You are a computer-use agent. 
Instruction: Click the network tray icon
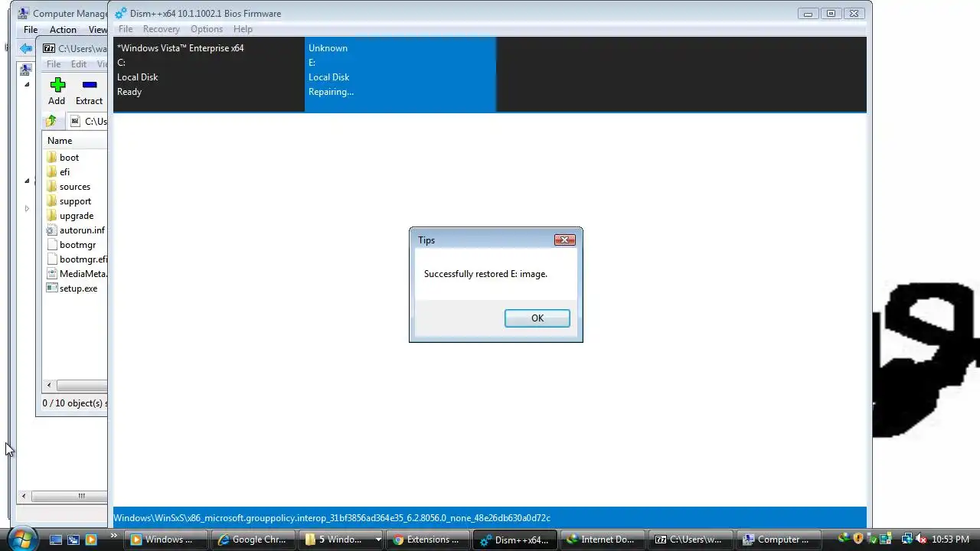click(x=906, y=540)
